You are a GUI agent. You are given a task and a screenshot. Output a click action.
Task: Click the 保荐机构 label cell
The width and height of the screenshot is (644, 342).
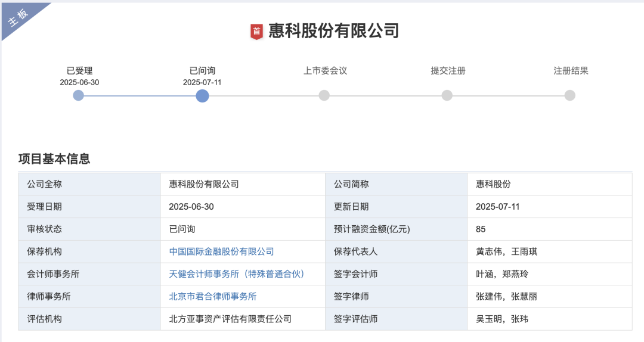point(89,251)
